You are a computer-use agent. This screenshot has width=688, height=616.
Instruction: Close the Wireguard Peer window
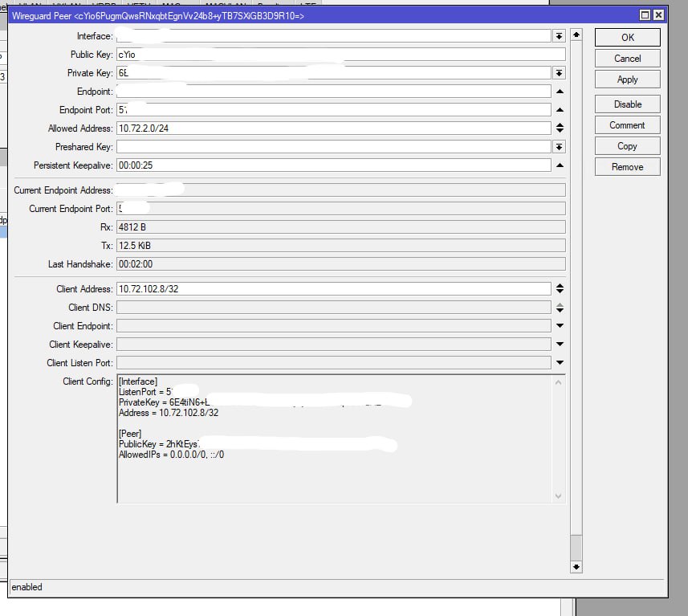(658, 15)
